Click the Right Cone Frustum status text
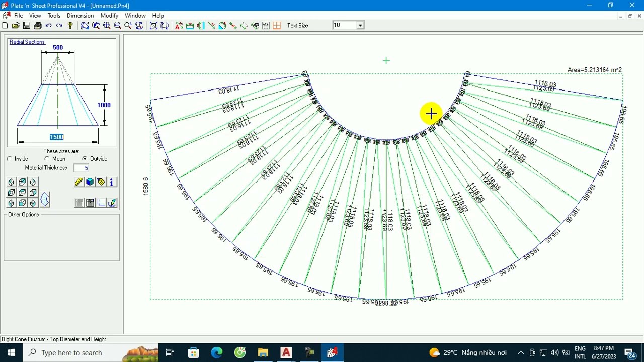 pyautogui.click(x=54, y=339)
